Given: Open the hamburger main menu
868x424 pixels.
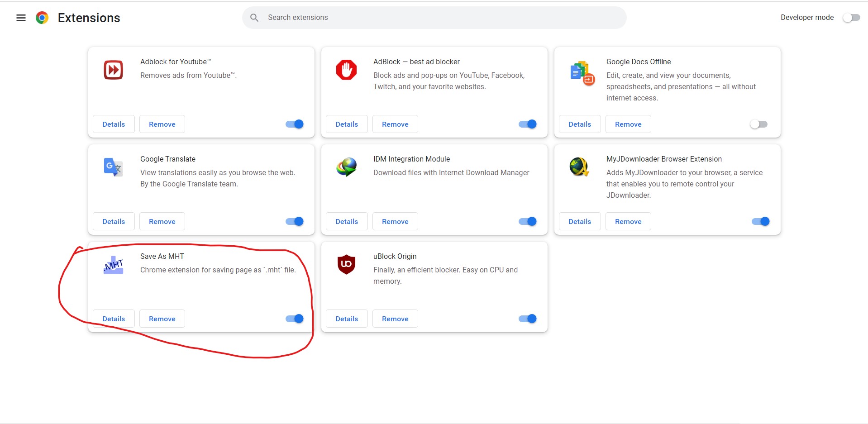Looking at the screenshot, I should coord(21,18).
